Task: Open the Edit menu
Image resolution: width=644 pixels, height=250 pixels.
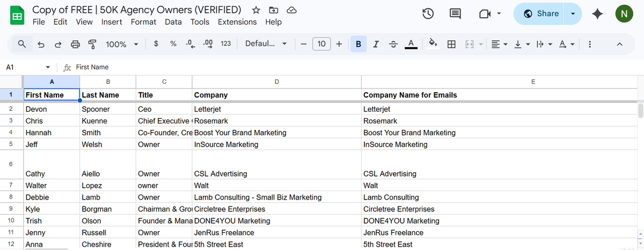Action: point(61,22)
